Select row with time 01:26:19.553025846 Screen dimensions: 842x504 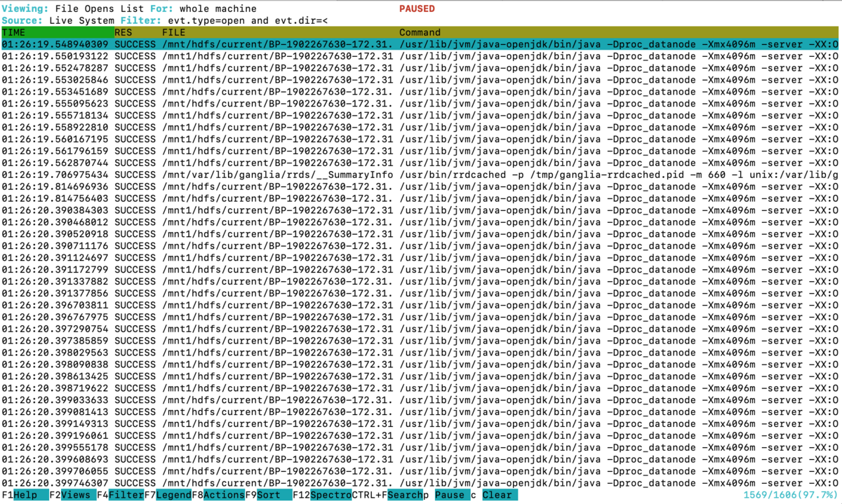tap(421, 80)
